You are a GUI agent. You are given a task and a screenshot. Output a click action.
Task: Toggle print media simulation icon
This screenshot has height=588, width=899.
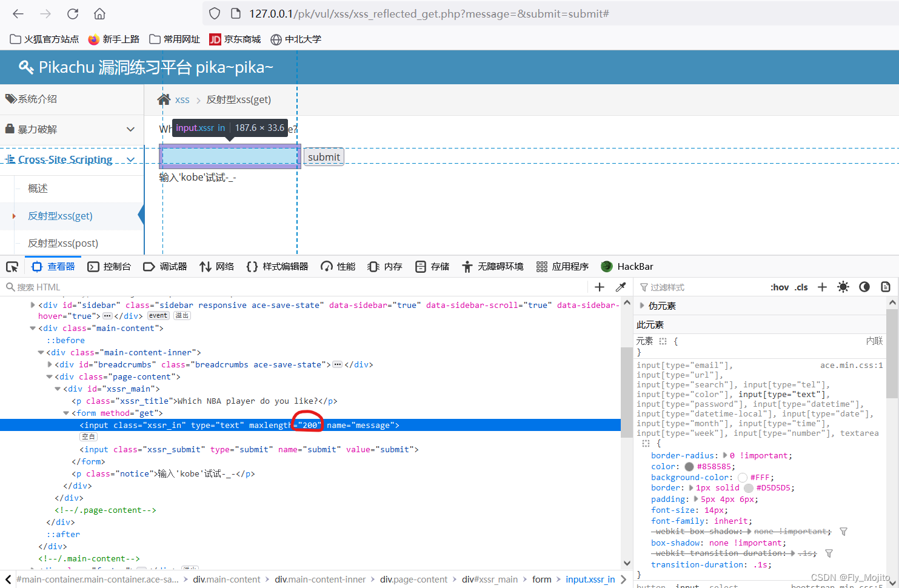point(886,287)
